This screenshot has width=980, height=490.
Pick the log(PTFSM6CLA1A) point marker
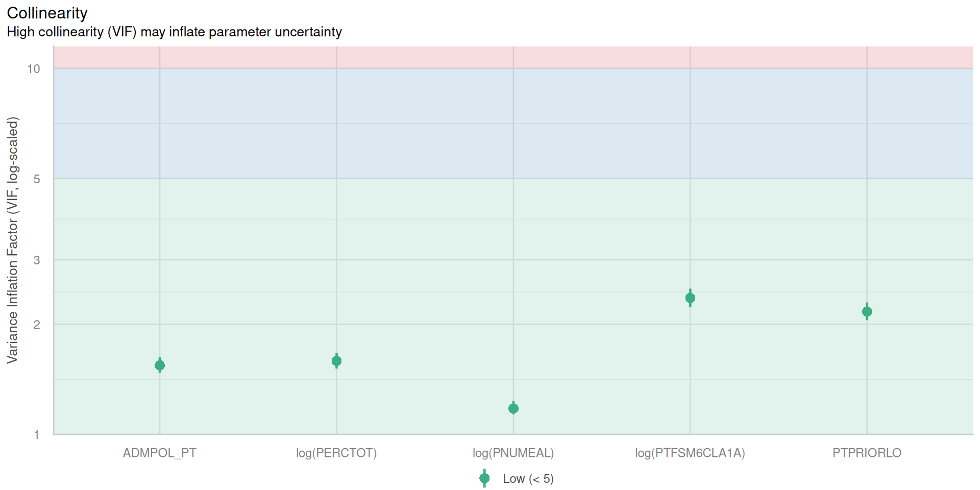[690, 298]
